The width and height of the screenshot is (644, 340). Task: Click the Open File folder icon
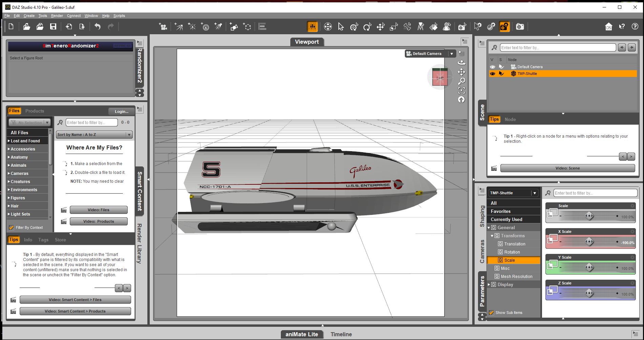(26, 26)
